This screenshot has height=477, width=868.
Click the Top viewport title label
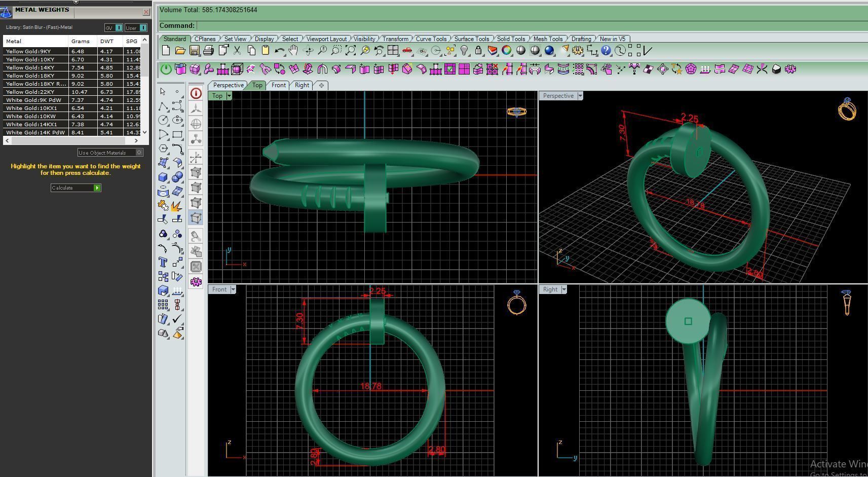(217, 96)
